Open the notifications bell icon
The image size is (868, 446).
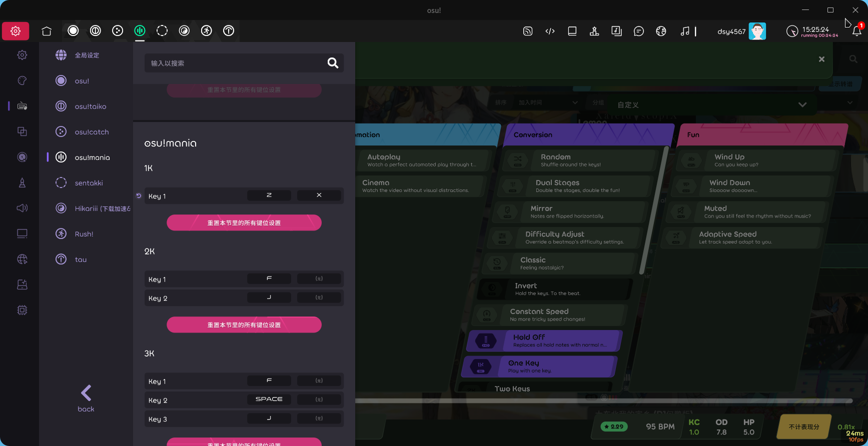[856, 31]
